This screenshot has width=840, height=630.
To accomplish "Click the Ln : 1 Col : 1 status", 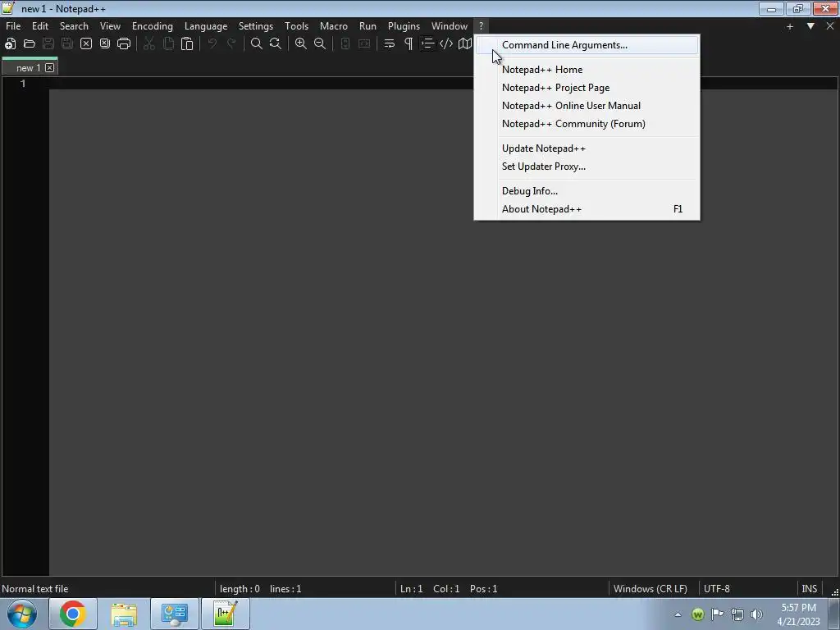I will [x=449, y=589].
